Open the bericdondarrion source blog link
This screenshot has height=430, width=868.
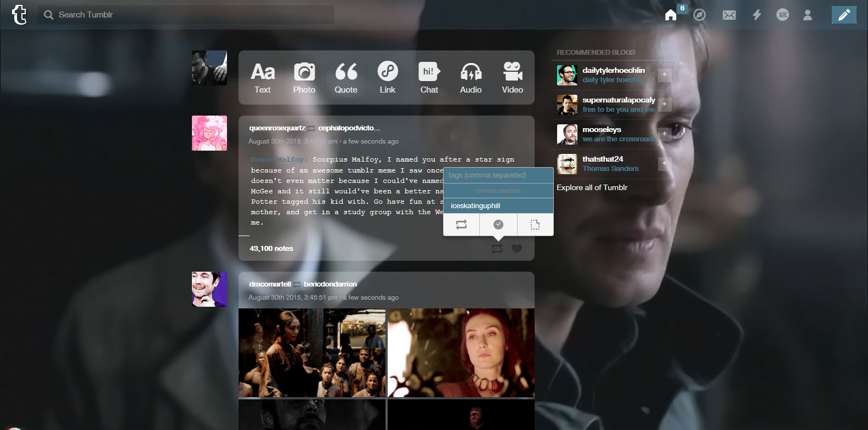click(330, 284)
